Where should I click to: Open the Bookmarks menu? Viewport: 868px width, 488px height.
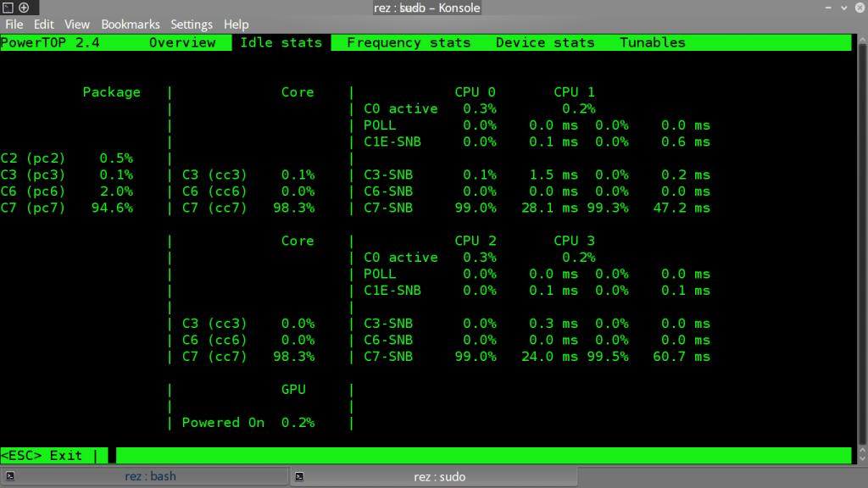pos(131,25)
